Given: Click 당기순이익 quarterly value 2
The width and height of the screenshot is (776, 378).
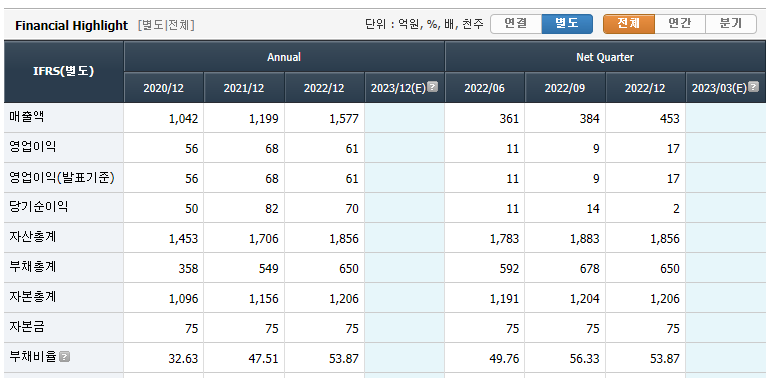Looking at the screenshot, I should tap(676, 209).
